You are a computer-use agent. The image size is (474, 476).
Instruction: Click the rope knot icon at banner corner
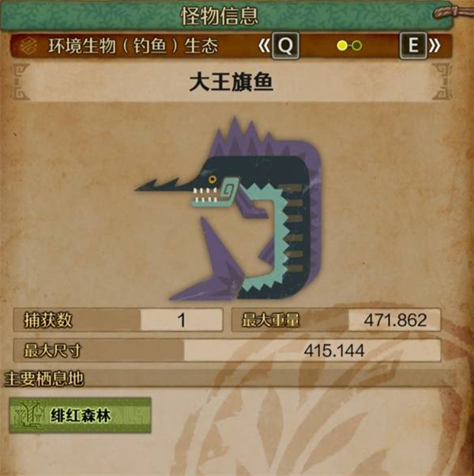click(453, 13)
